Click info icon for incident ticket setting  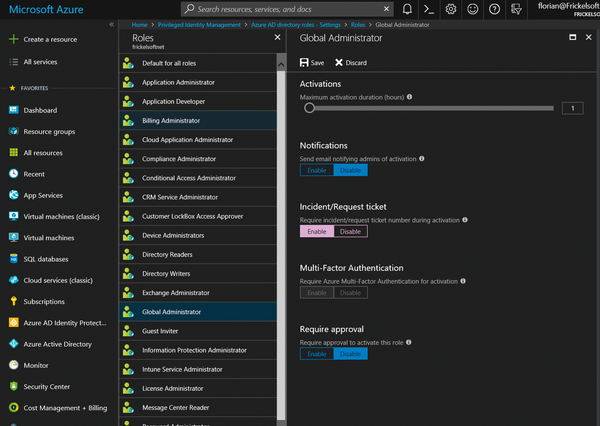point(465,220)
